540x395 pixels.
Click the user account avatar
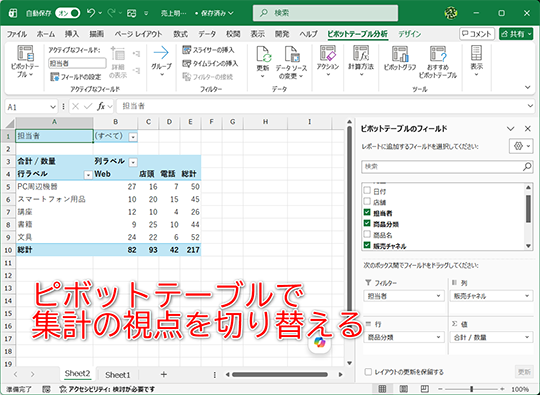click(451, 13)
